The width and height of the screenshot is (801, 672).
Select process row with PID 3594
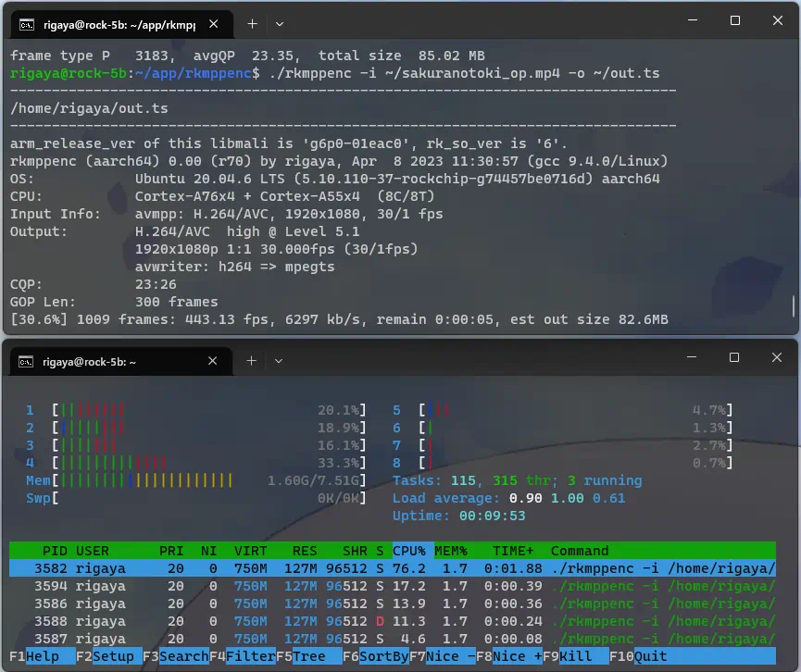(393, 586)
